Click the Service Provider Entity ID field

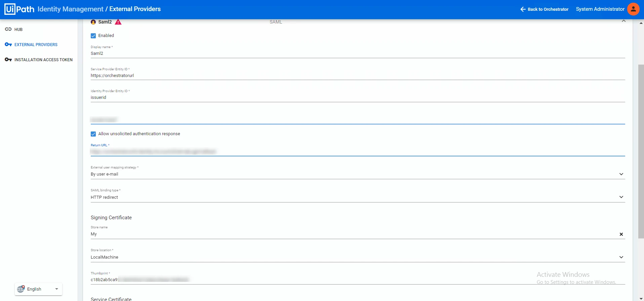pos(358,76)
